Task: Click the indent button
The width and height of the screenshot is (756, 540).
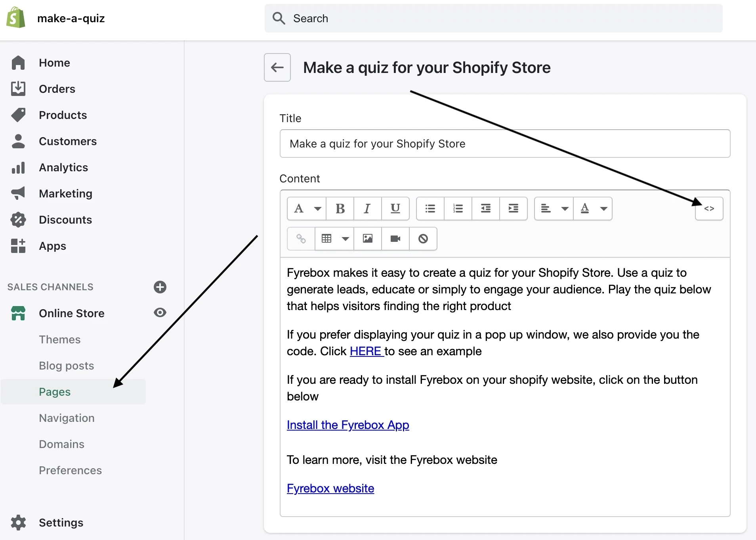Action: point(514,209)
